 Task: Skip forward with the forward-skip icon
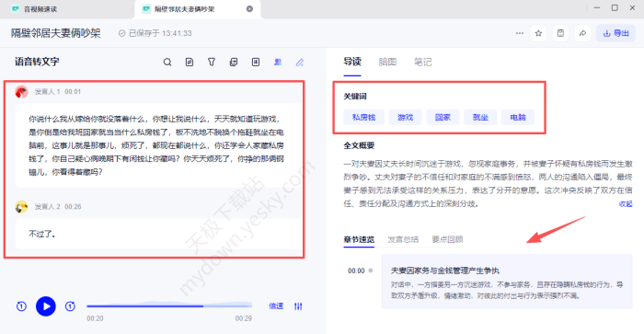[70, 306]
